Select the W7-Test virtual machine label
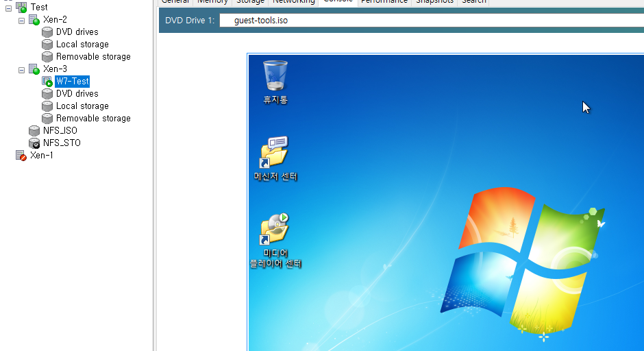This screenshot has width=644, height=351. click(x=73, y=82)
